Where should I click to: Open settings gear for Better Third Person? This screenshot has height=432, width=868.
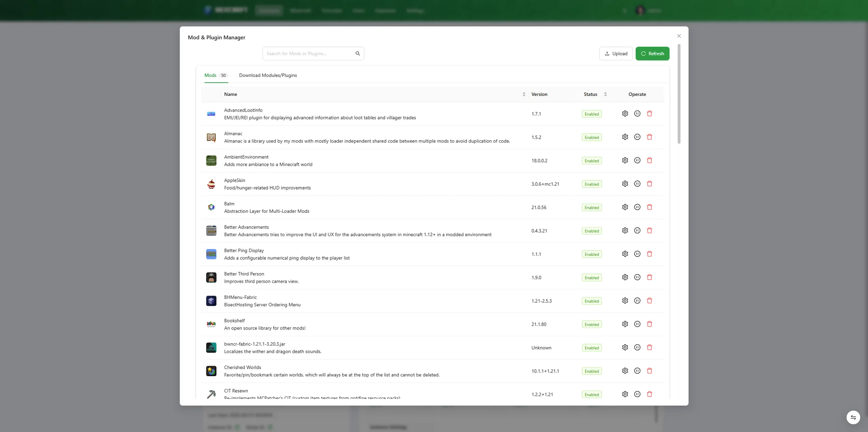click(x=625, y=277)
